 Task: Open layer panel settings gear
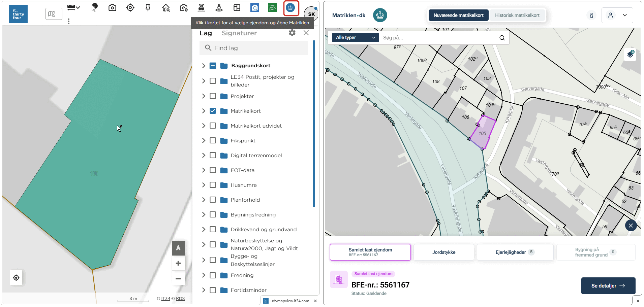(x=292, y=33)
